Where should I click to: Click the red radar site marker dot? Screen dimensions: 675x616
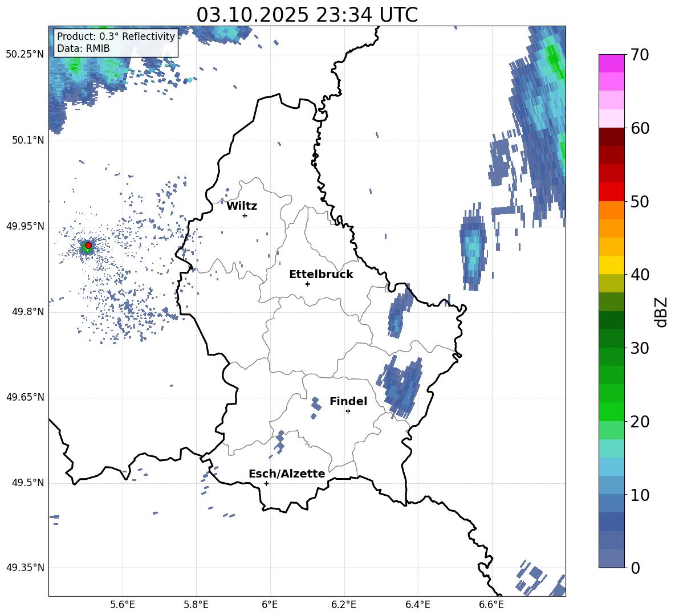click(x=88, y=246)
